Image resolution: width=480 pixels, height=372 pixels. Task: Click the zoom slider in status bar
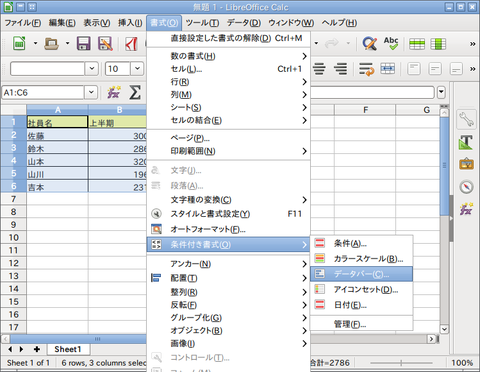click(401, 362)
